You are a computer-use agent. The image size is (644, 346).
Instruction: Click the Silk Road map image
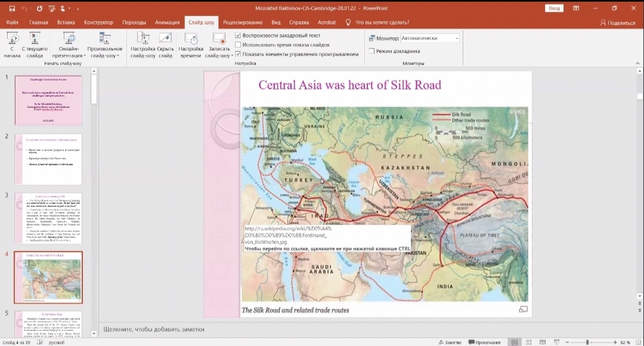tap(385, 204)
